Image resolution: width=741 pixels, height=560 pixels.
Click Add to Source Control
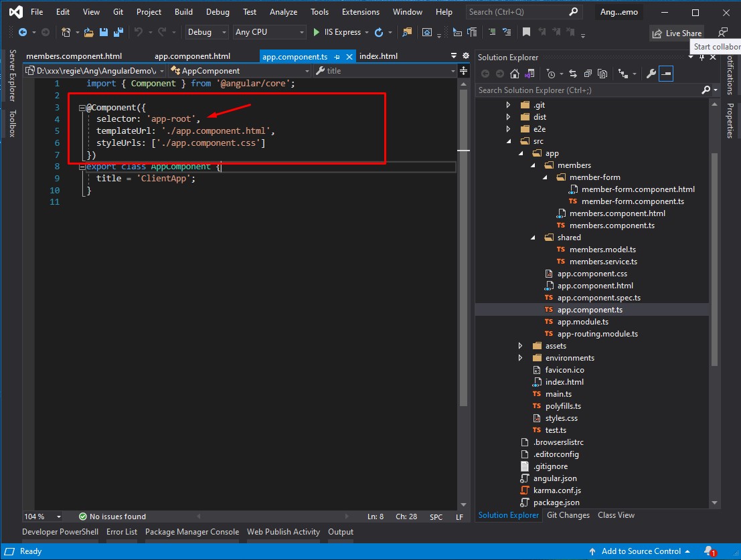(x=641, y=551)
